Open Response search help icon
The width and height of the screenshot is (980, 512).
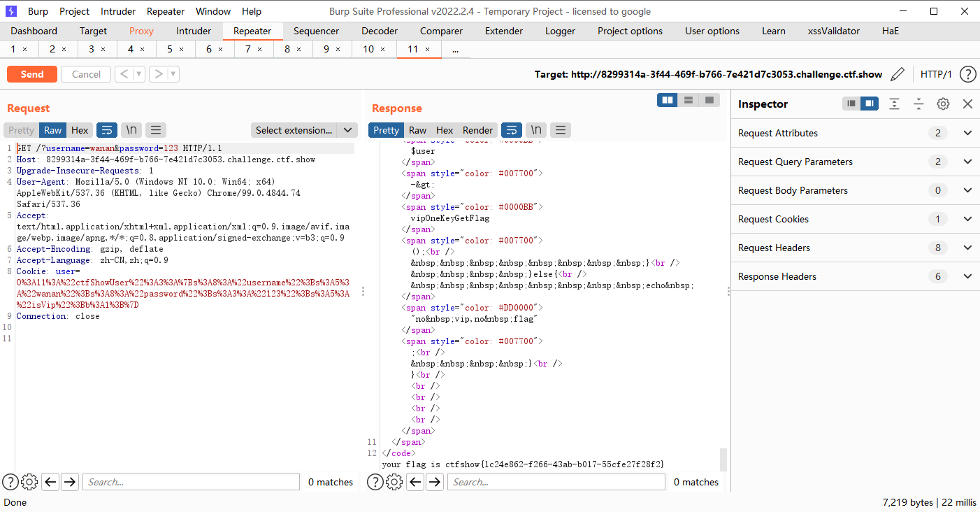coord(375,481)
